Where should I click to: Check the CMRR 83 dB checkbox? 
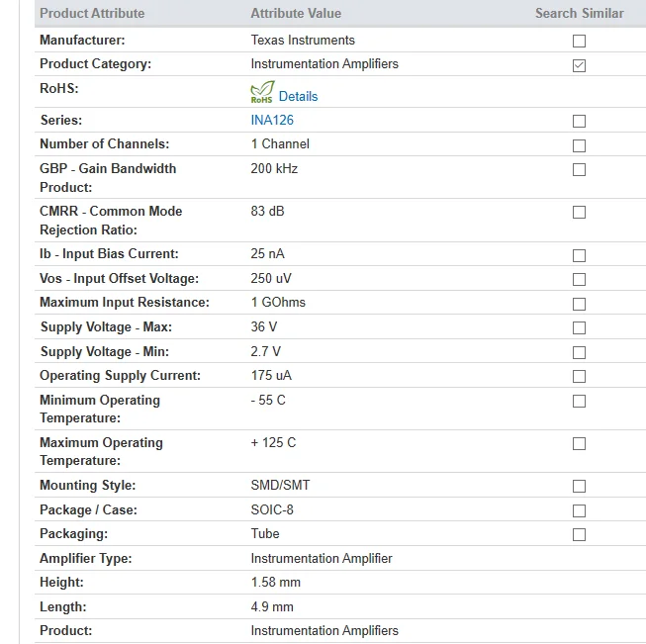pyautogui.click(x=579, y=213)
